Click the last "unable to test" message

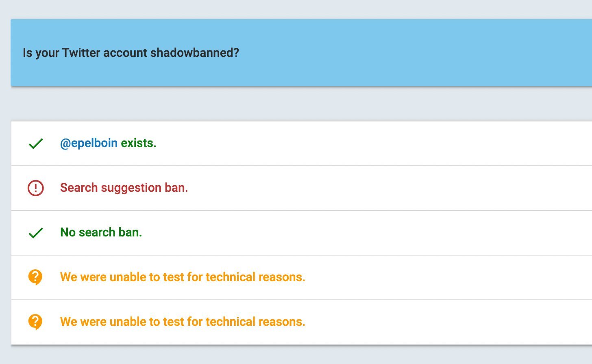point(183,322)
